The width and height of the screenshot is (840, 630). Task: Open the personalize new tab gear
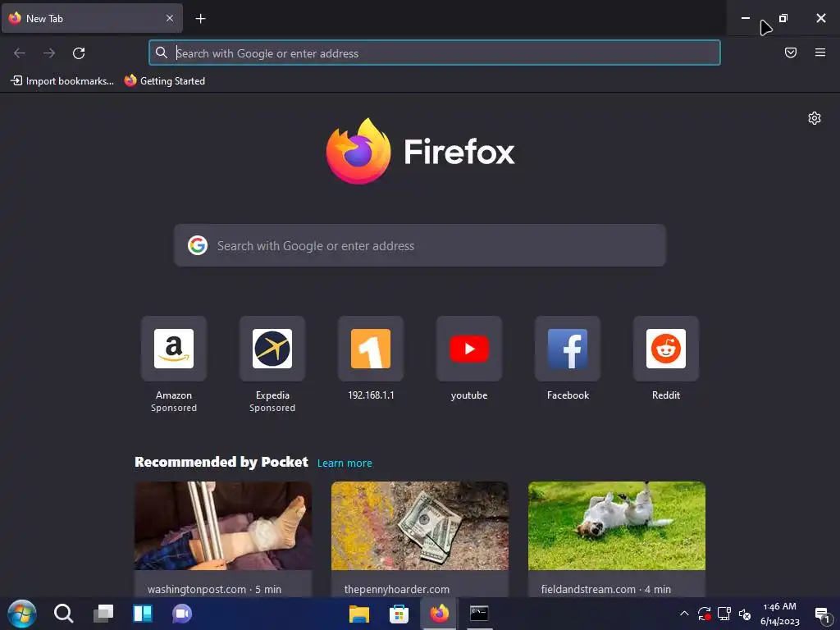click(x=815, y=118)
